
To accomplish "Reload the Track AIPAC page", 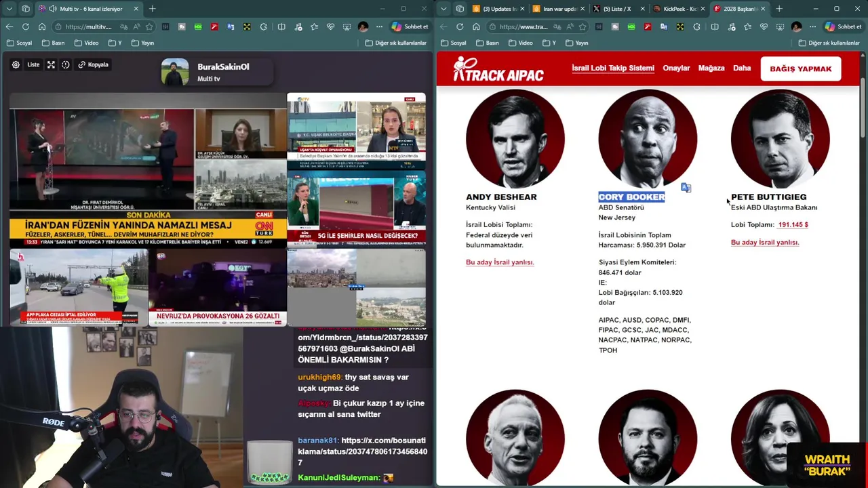I will point(460,26).
